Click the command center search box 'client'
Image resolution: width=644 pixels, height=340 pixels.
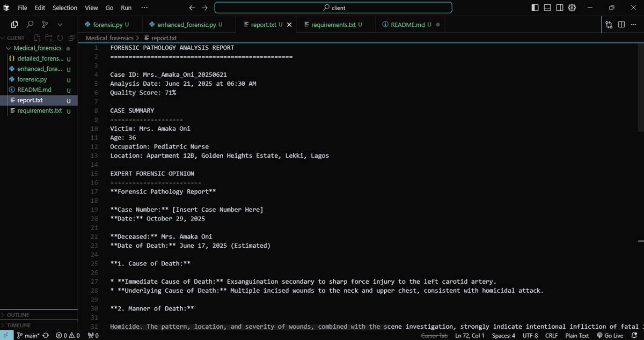pos(333,8)
